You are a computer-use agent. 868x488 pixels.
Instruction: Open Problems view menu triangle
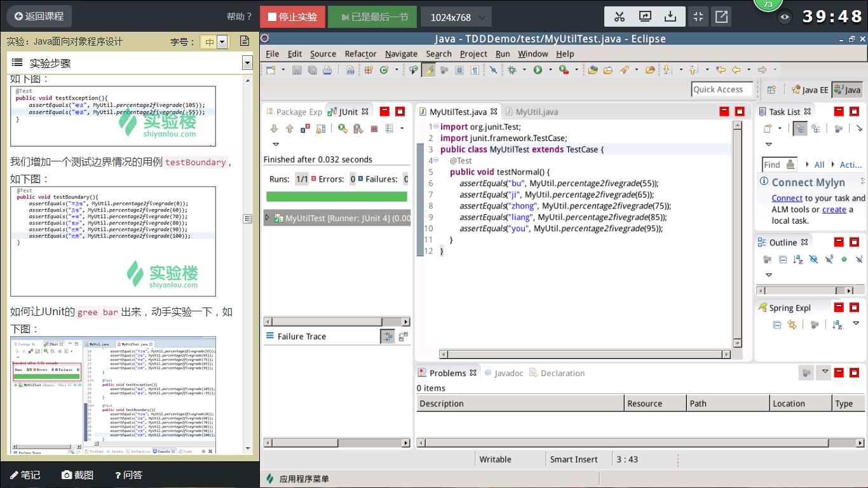(825, 372)
